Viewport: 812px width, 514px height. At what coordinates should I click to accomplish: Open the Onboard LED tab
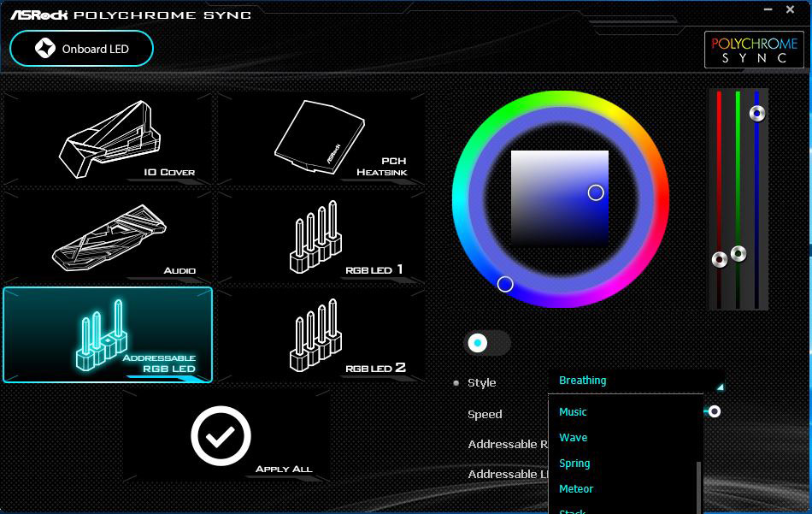pos(81,49)
